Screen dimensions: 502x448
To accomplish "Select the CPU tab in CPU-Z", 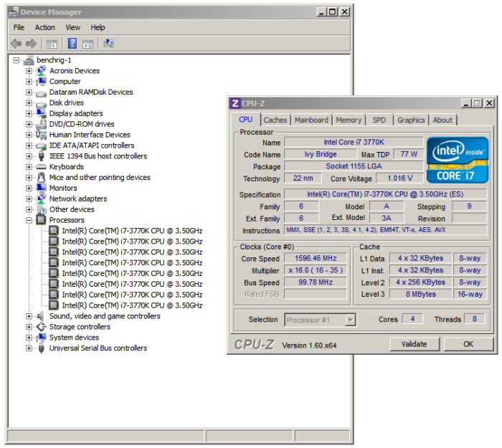I will (245, 120).
